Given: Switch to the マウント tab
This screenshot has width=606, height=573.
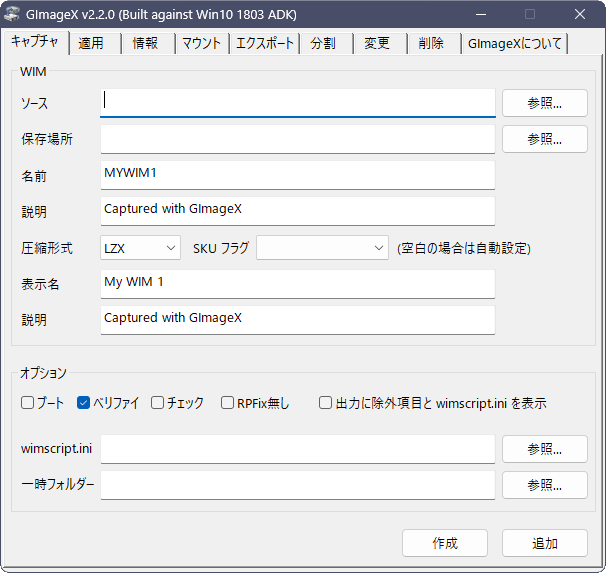Looking at the screenshot, I should click(x=201, y=43).
